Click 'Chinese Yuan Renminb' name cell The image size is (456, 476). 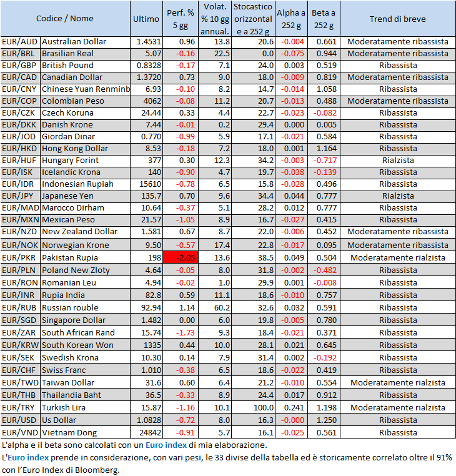click(86, 89)
